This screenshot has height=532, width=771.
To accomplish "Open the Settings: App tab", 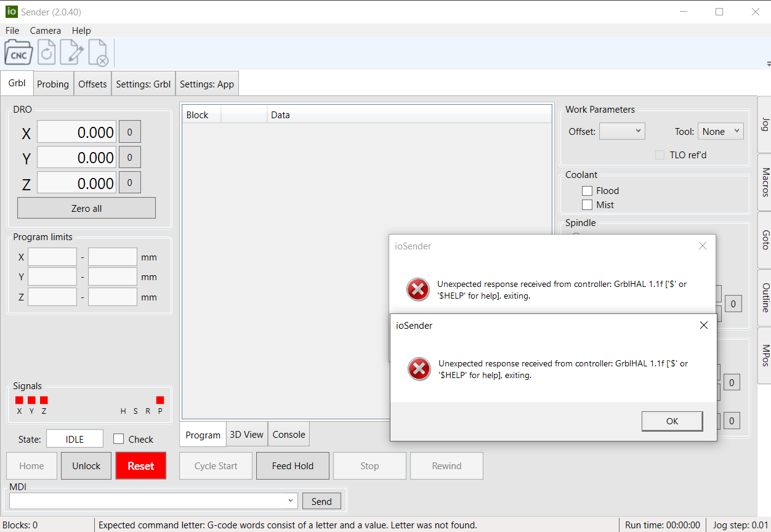I will coord(207,84).
